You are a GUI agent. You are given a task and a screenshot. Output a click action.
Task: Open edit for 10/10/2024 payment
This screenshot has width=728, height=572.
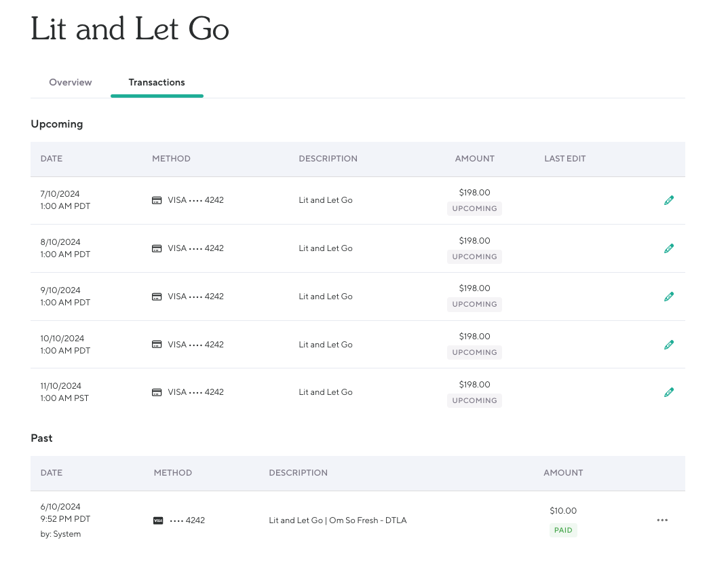pos(668,345)
